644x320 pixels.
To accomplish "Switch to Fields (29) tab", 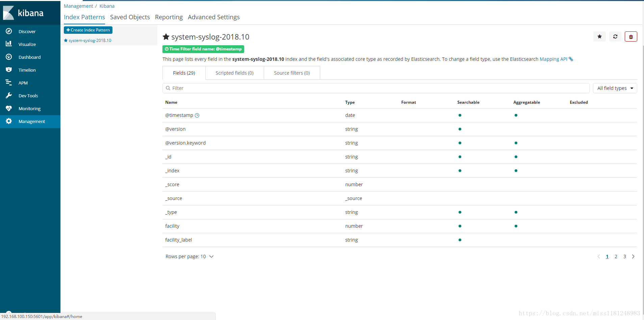I will 184,73.
